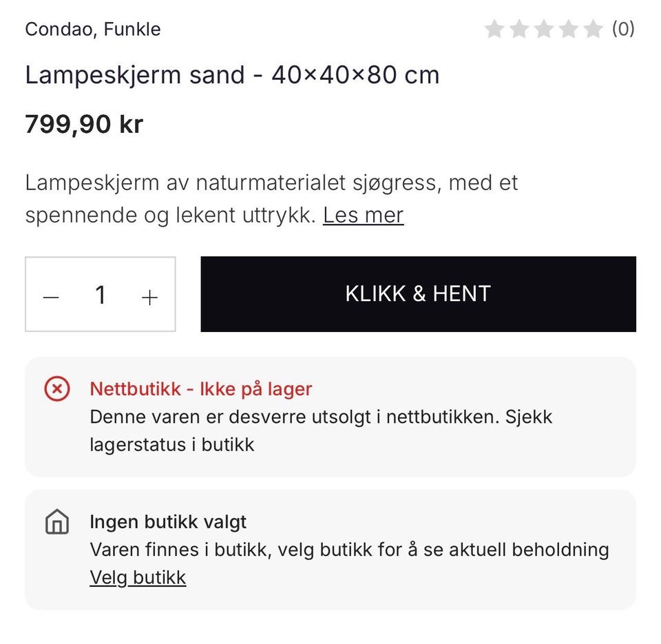Screen dimensions: 661x644
Task: Click the second rating star
Action: click(x=519, y=29)
